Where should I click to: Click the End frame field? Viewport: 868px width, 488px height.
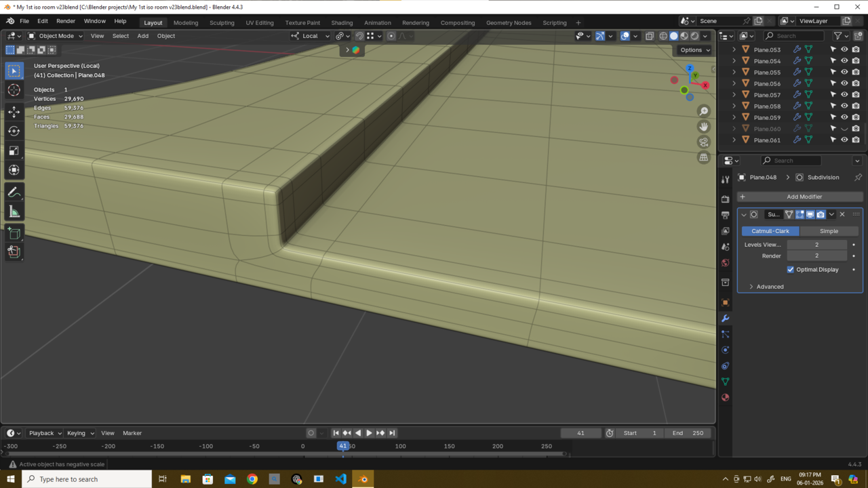click(x=689, y=433)
